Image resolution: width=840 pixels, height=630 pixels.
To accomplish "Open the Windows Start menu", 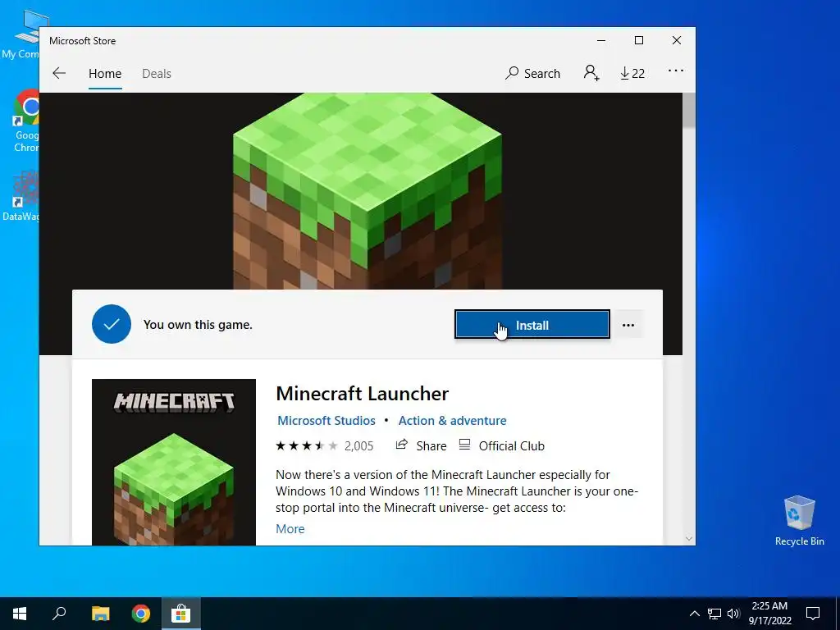I will tap(20, 614).
